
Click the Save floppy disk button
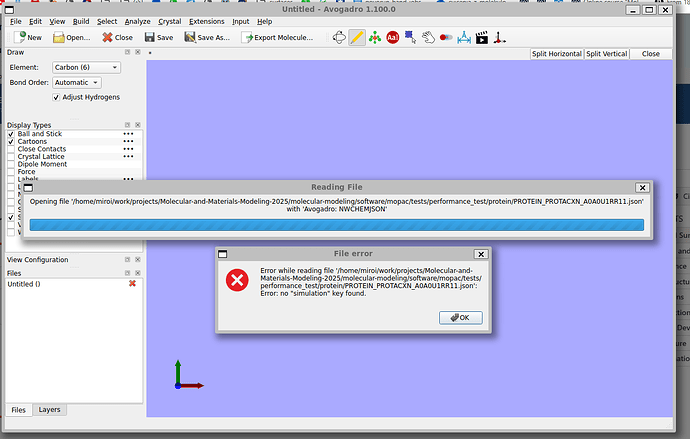159,38
